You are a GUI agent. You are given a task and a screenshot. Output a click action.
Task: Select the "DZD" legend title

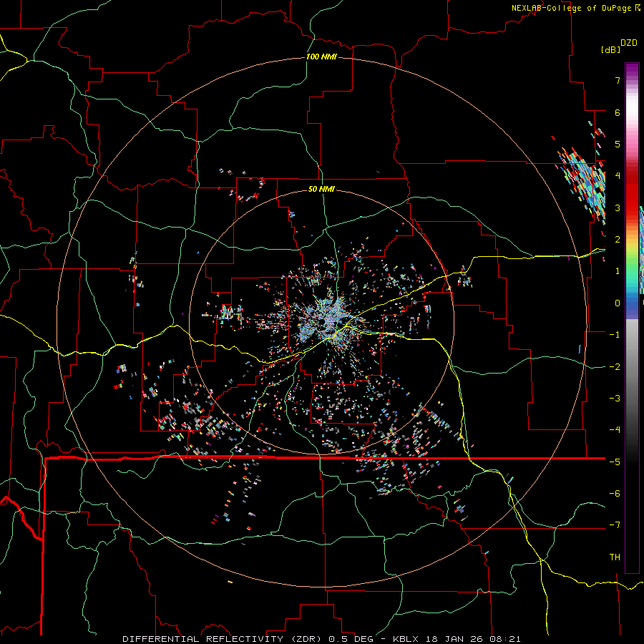(629, 43)
